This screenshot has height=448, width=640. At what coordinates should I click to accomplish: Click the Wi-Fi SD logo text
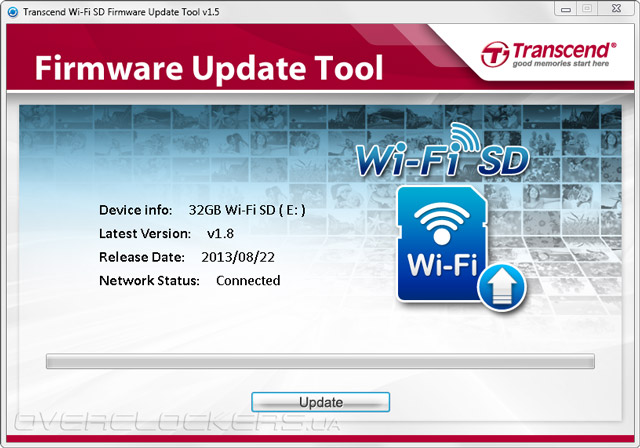443,151
